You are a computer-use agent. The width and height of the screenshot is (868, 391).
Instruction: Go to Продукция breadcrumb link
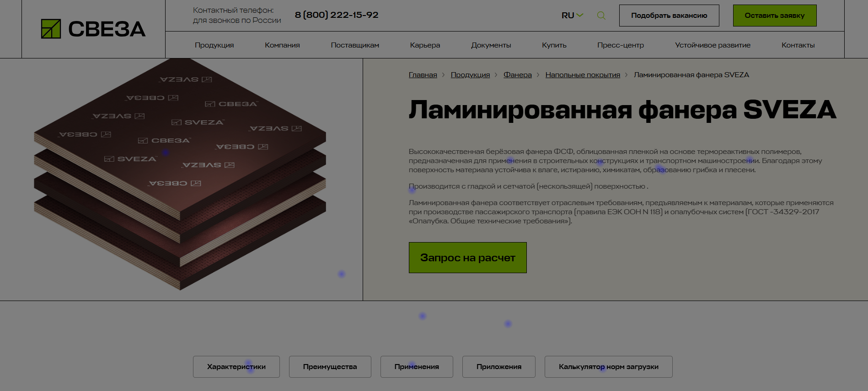pos(470,74)
